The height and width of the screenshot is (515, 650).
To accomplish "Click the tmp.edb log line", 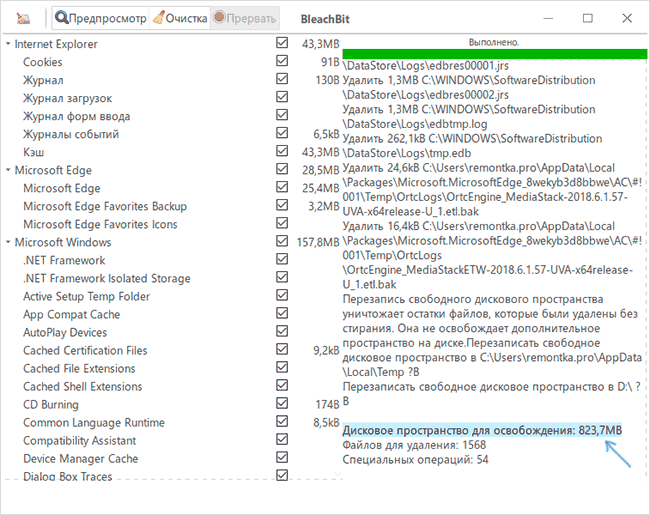I will [x=407, y=153].
